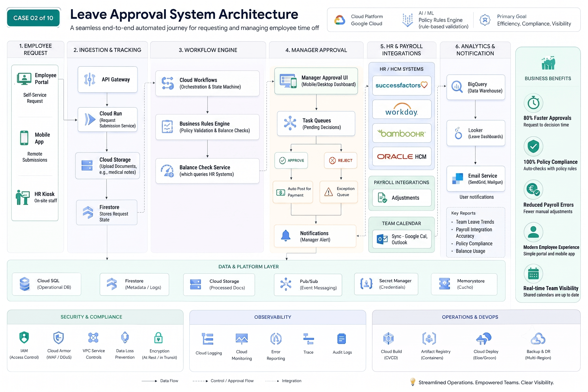Image resolution: width=588 pixels, height=392 pixels.
Task: Select the 3. WORKFLOW ENGINE column header
Action: 208,50
